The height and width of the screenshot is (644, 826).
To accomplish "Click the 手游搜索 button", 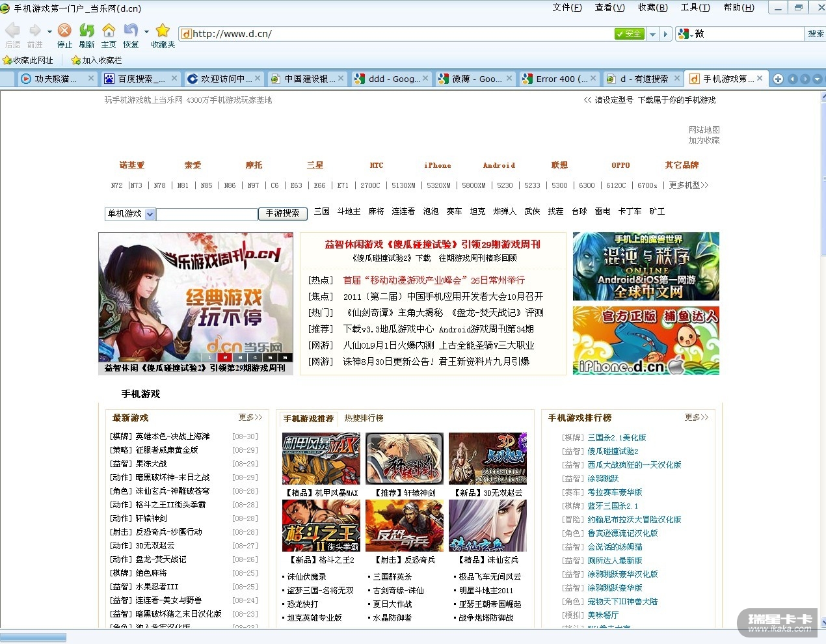I will 282,213.
